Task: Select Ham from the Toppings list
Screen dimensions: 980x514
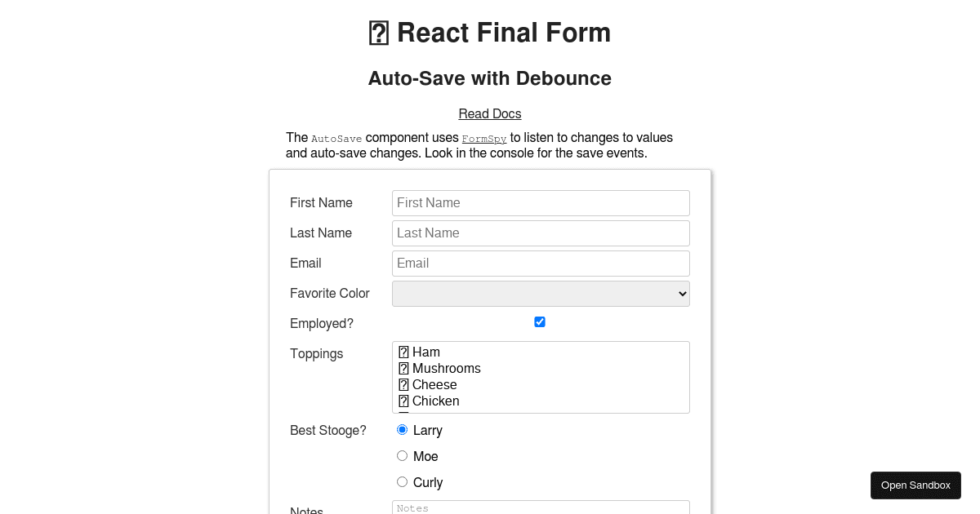Action: [x=426, y=352]
